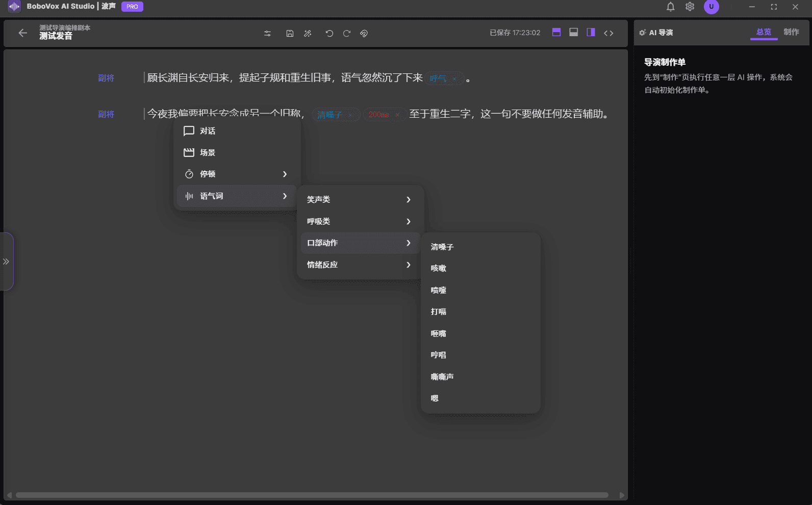Open the settings gear in title bar
Image resolution: width=812 pixels, height=505 pixels.
coord(690,7)
